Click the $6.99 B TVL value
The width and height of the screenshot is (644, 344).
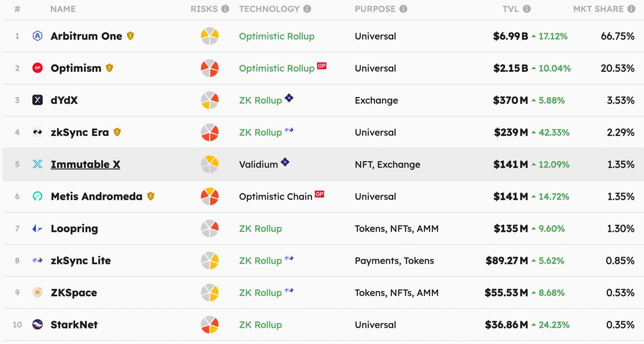tap(511, 36)
